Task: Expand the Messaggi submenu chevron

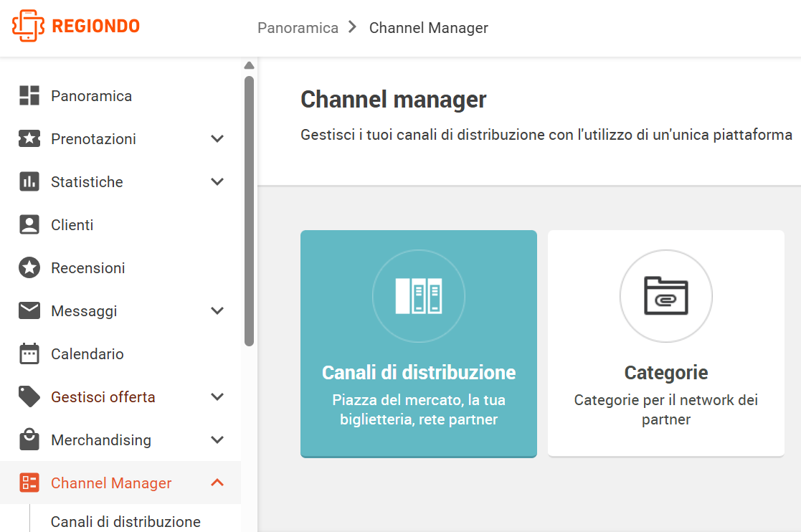Action: point(217,311)
